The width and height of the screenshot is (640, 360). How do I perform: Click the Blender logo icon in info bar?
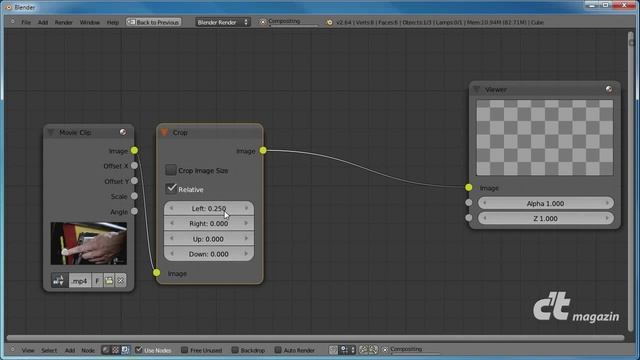click(x=329, y=22)
